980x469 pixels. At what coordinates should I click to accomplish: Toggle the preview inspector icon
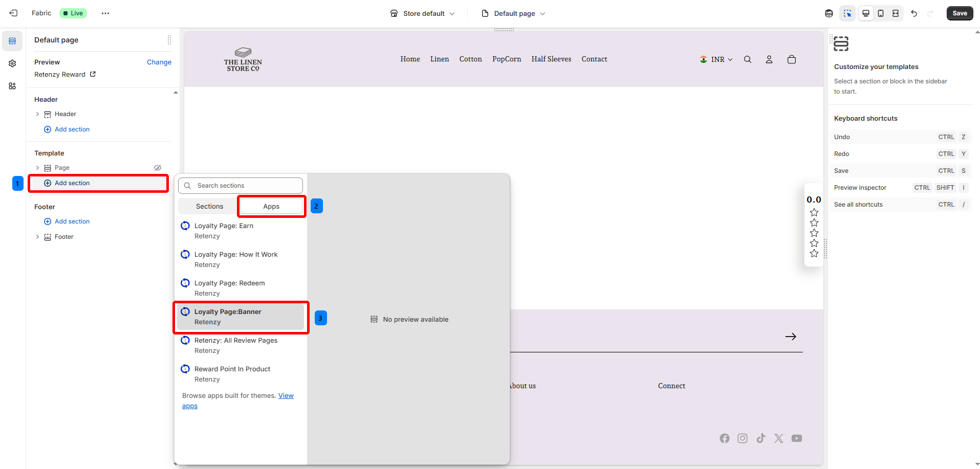tap(847, 13)
